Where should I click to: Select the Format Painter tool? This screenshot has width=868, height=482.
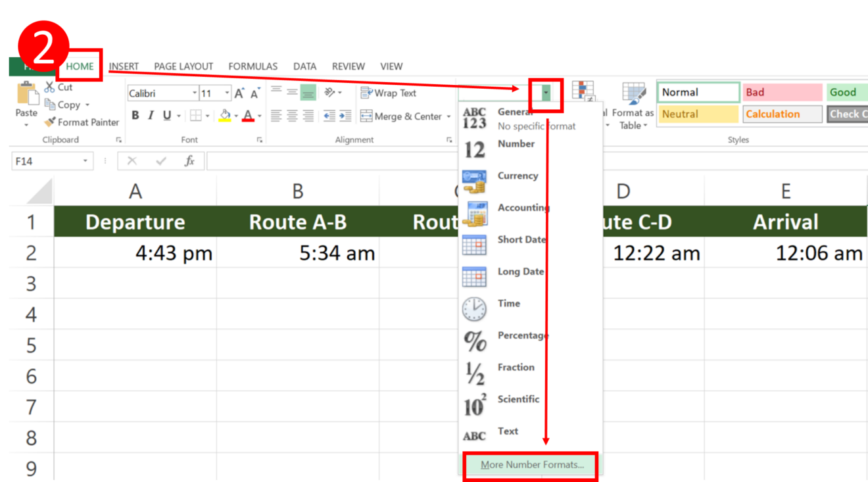[x=82, y=122]
